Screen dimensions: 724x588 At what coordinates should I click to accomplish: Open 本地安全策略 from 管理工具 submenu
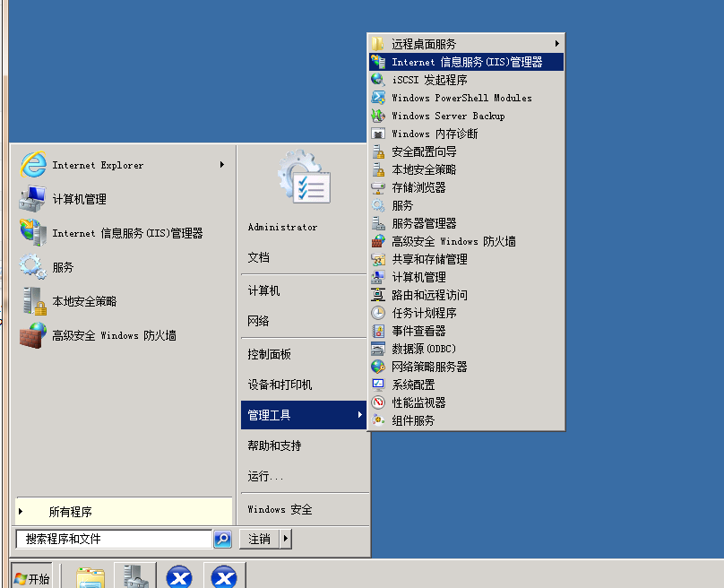pyautogui.click(x=466, y=169)
